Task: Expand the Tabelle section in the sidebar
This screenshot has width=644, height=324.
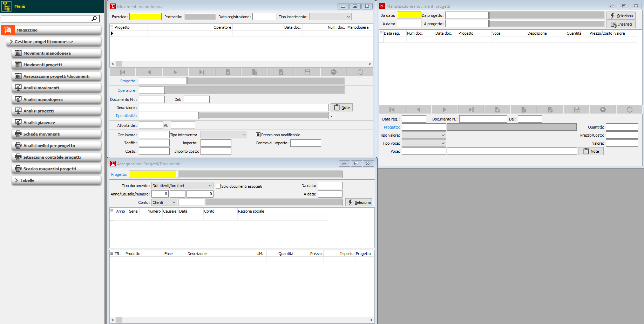Action: (56, 180)
